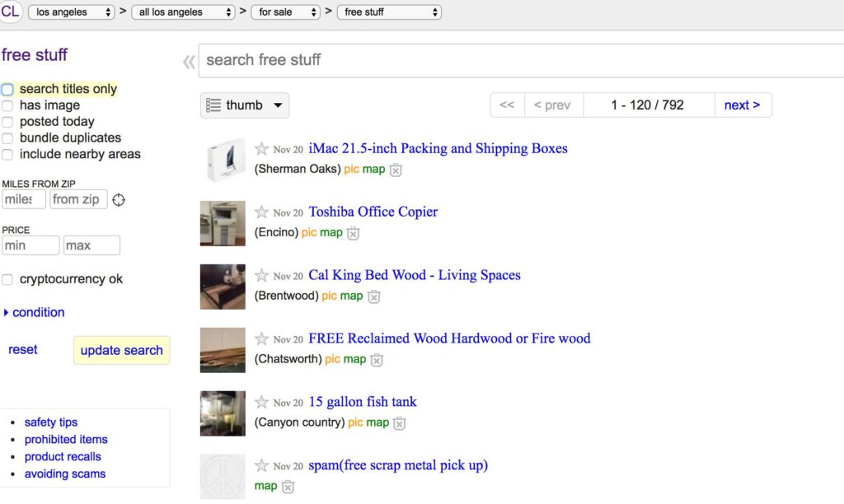The image size is (844, 504).
Task: Collapse the sidebar with double chevron icon
Action: [x=189, y=62]
